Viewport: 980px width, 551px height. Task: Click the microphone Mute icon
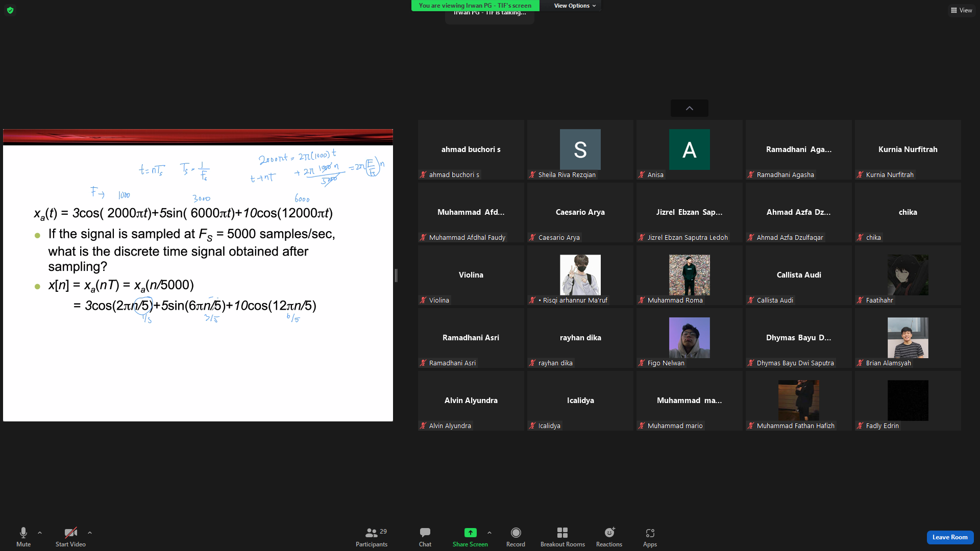[x=23, y=533]
